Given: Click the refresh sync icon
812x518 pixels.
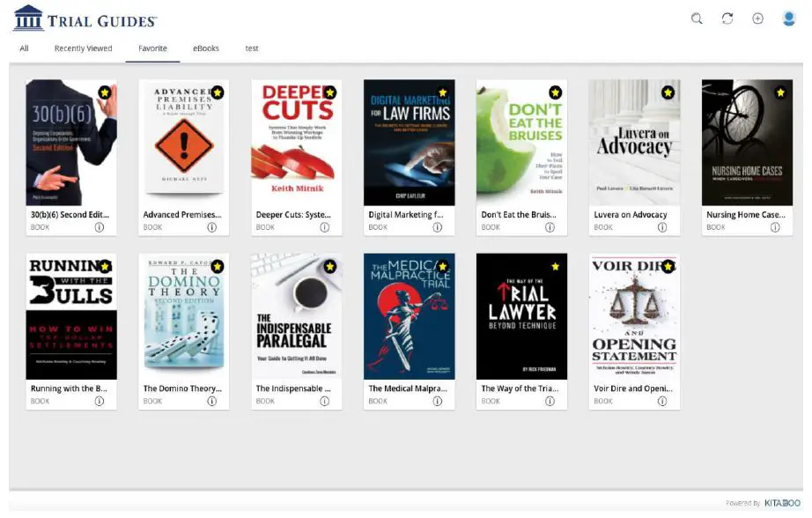Looking at the screenshot, I should 727,18.
